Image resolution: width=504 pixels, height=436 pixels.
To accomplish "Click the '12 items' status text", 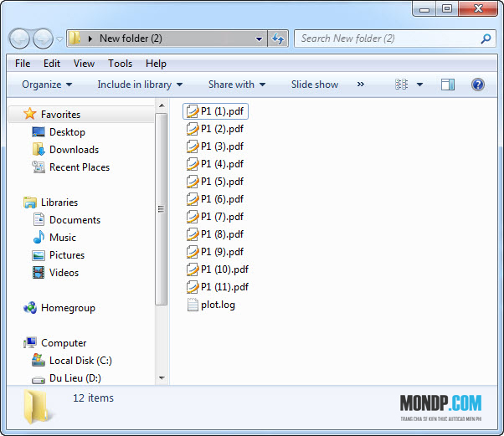I will 93,398.
